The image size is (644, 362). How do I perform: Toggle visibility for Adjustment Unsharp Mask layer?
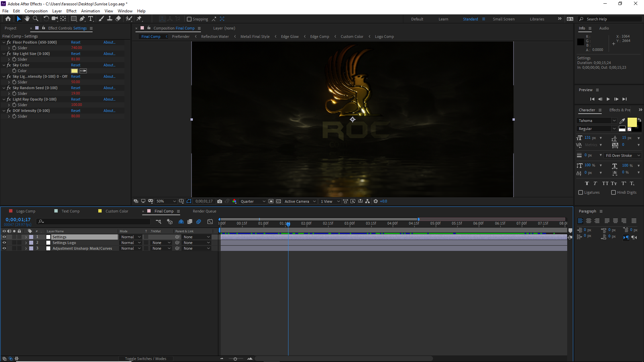pyautogui.click(x=4, y=248)
